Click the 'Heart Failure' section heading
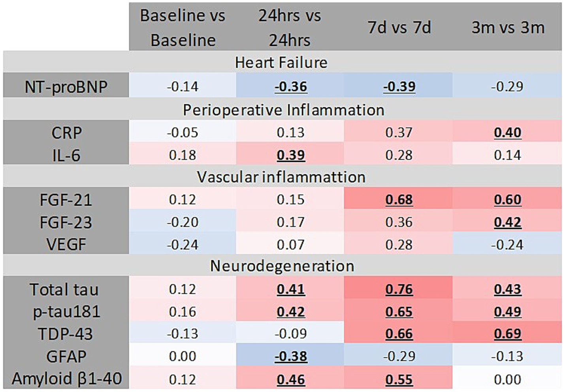Screen dimensions: 565x392 (281, 62)
